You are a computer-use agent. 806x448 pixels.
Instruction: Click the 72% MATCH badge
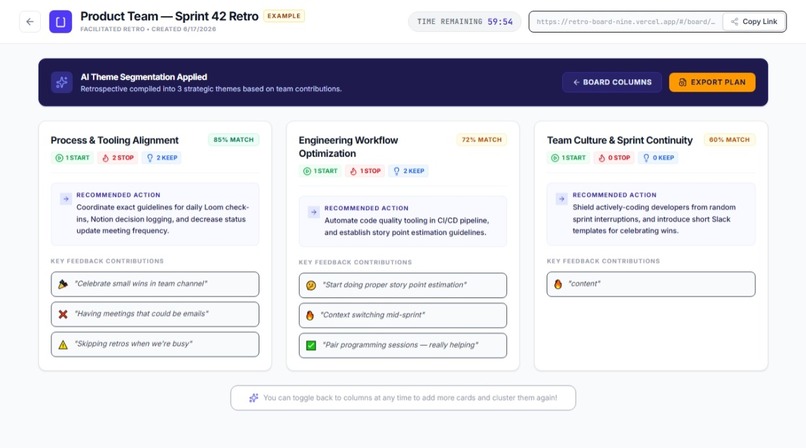click(x=482, y=140)
